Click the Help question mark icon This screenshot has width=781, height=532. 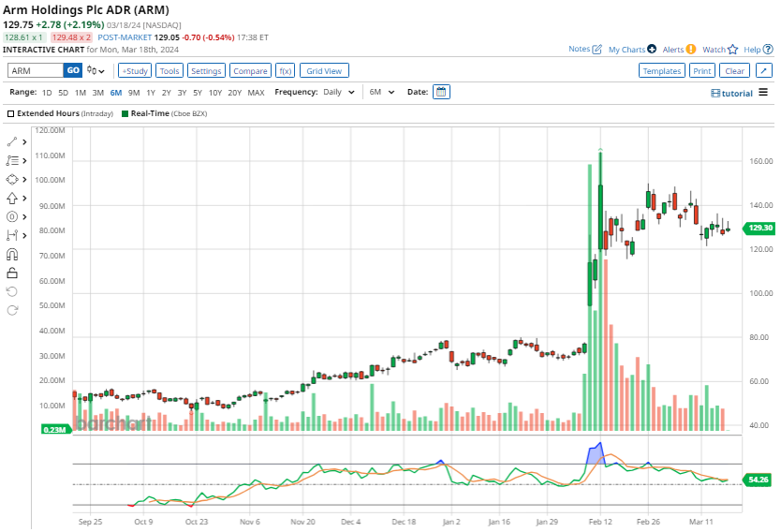(x=768, y=50)
